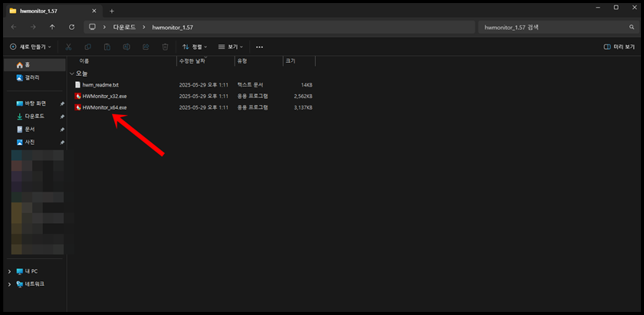Refresh the current folder view
The image size is (644, 315).
pyautogui.click(x=71, y=27)
